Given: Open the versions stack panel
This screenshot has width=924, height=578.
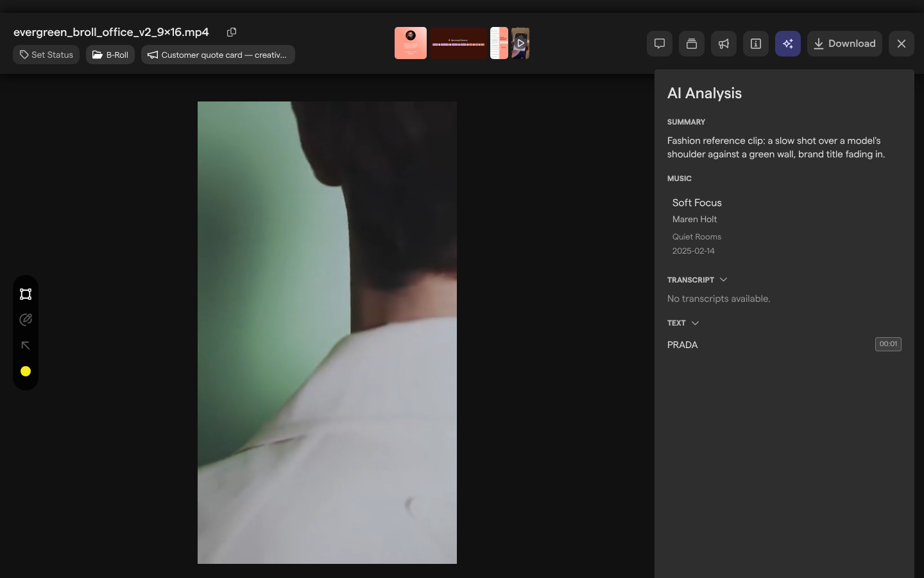Looking at the screenshot, I should pos(692,44).
